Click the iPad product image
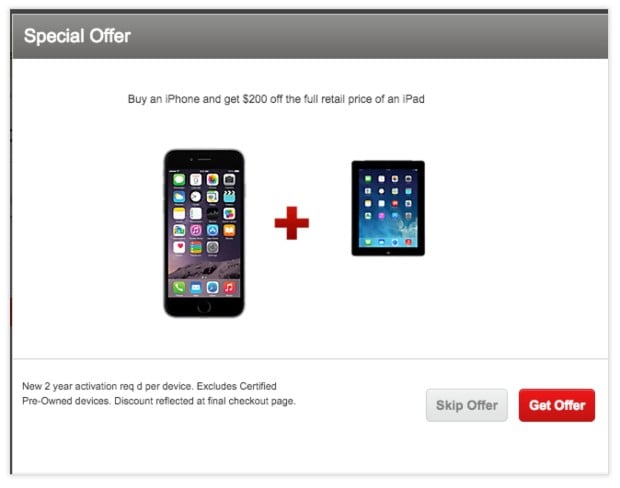620x488 pixels. pyautogui.click(x=388, y=208)
